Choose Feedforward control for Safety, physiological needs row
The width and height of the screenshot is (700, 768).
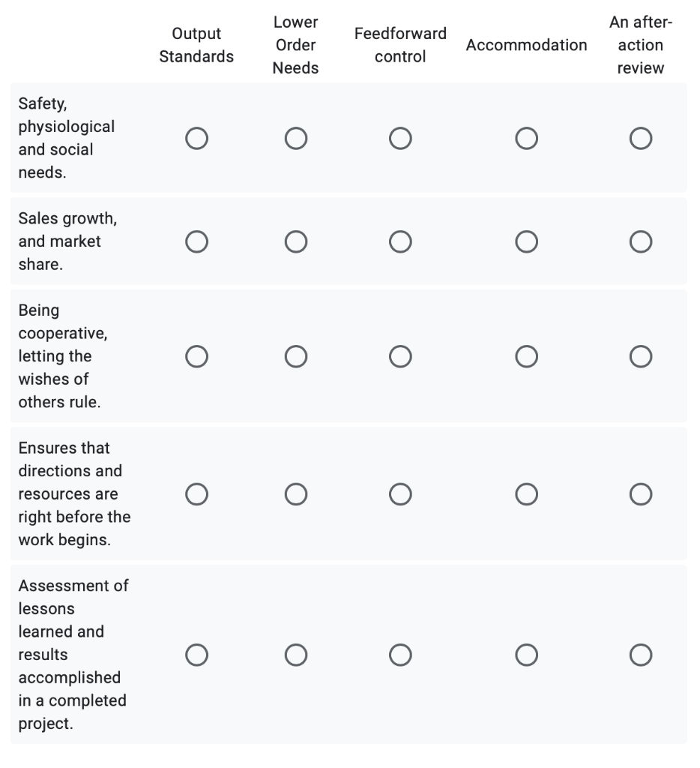coord(401,138)
